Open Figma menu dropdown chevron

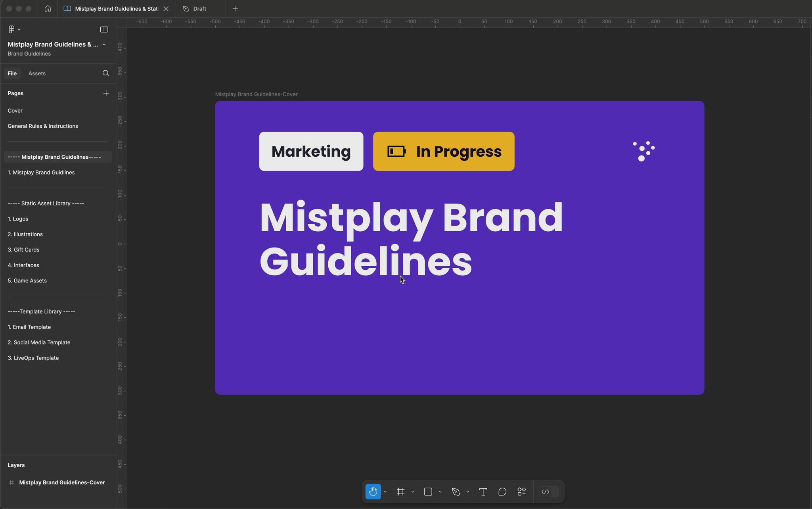tap(19, 30)
